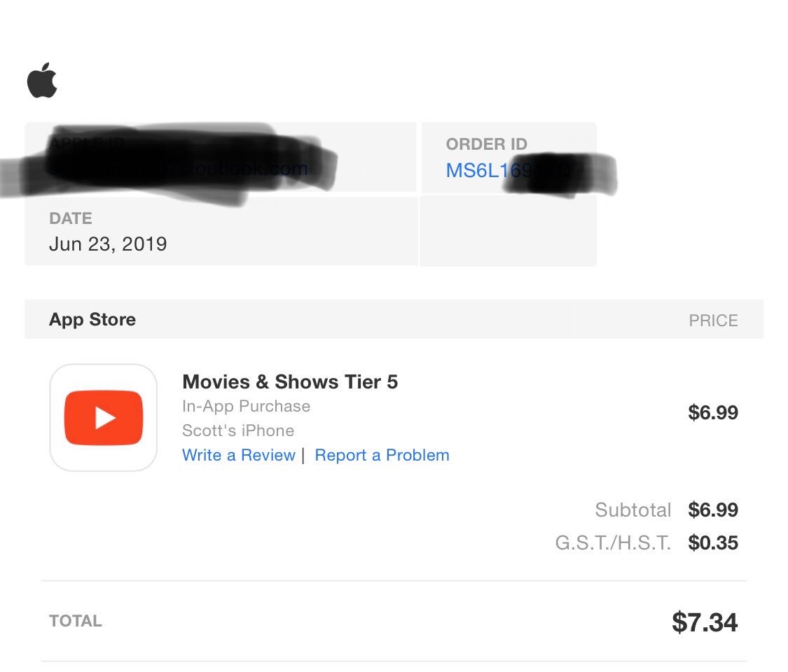This screenshot has height=672, width=788.
Task: Select the In-App Purchase text
Action: [246, 406]
